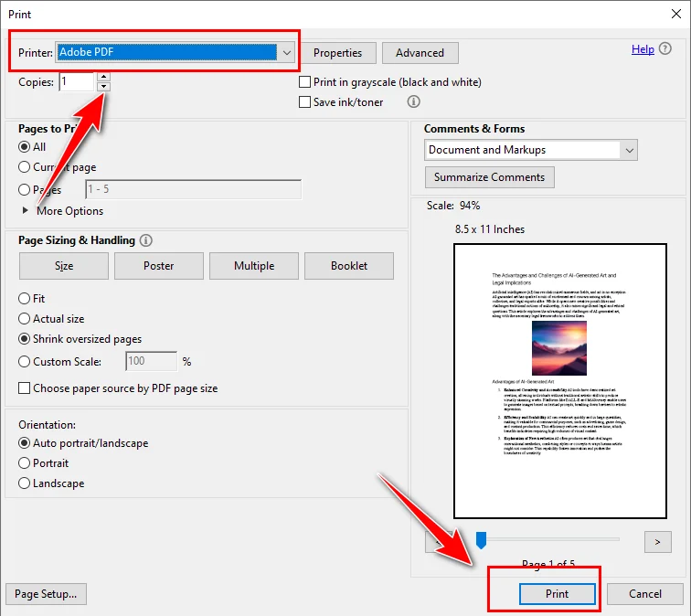This screenshot has width=691, height=616.
Task: Click Summarize Comments button
Action: (490, 177)
